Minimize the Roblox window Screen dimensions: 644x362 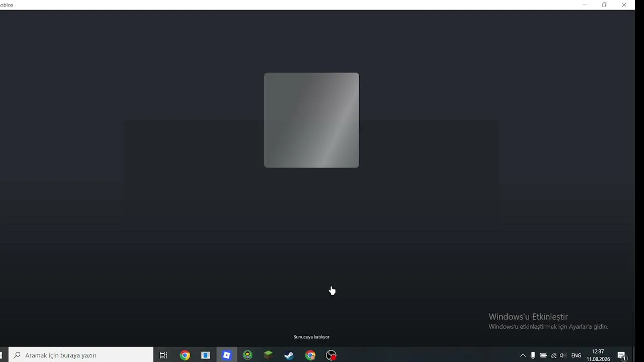pos(585,5)
